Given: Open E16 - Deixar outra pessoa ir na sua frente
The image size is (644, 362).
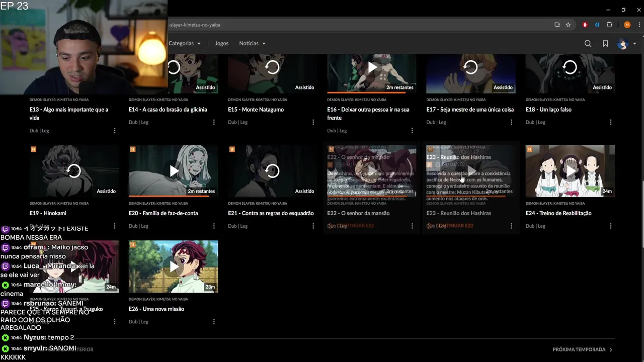Looking at the screenshot, I should coord(368,114).
